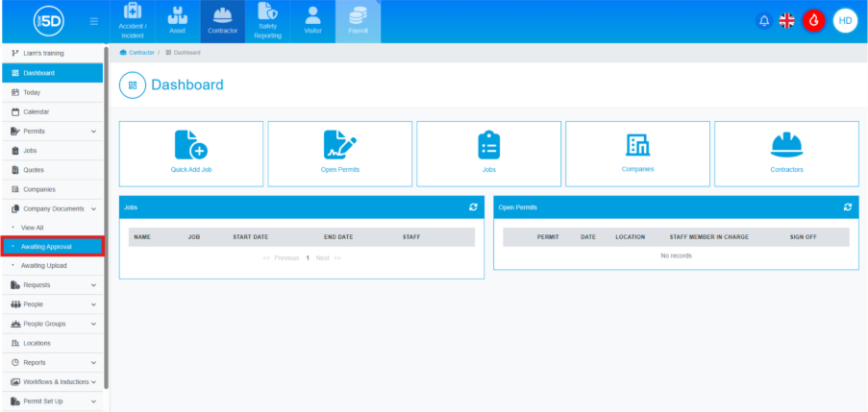Click Next in the Jobs pagination
Image resolution: width=868 pixels, height=412 pixels.
click(x=323, y=257)
